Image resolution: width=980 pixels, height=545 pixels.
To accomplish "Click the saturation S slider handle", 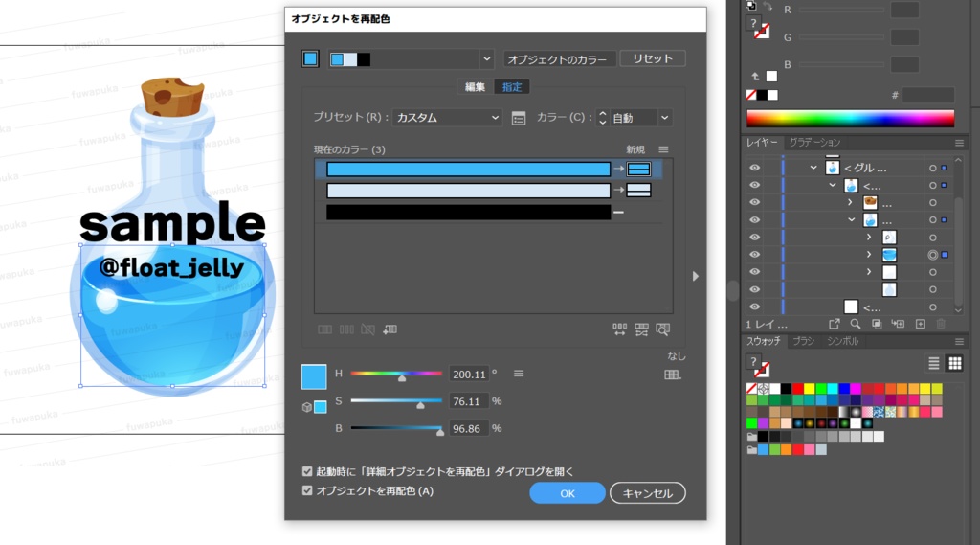I will click(421, 405).
